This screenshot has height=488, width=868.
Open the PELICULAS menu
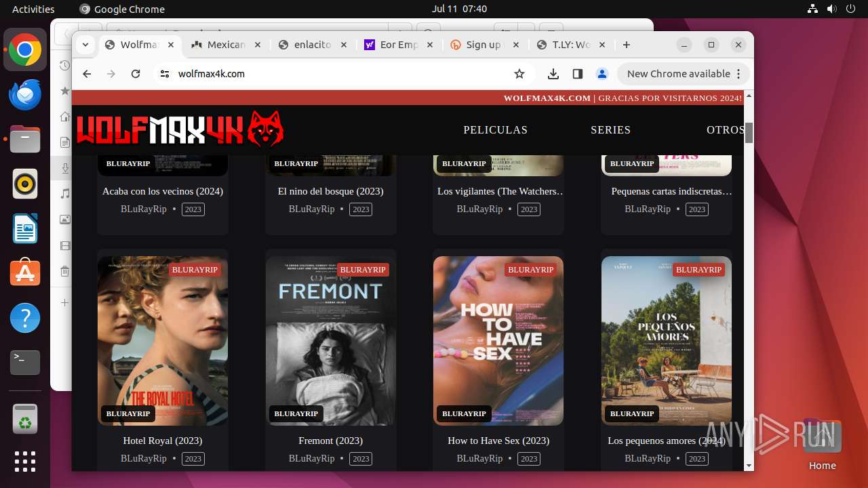(495, 130)
